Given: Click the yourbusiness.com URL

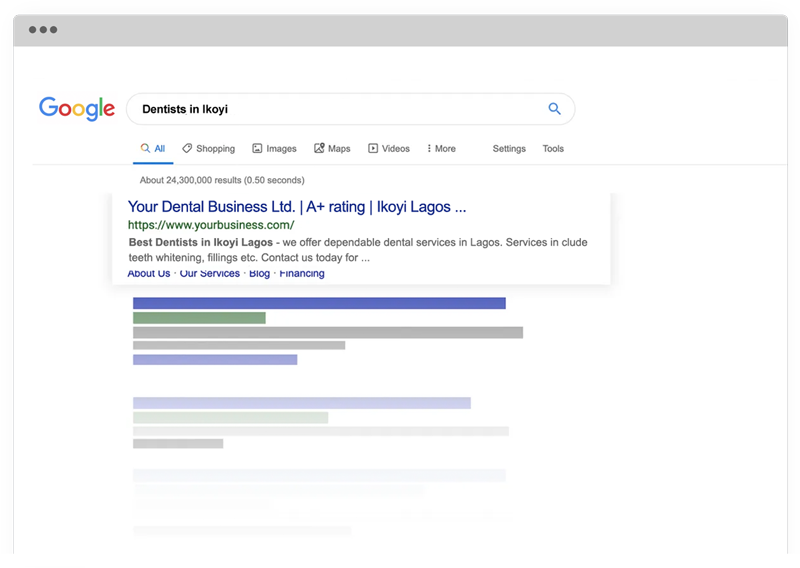Looking at the screenshot, I should tap(211, 225).
